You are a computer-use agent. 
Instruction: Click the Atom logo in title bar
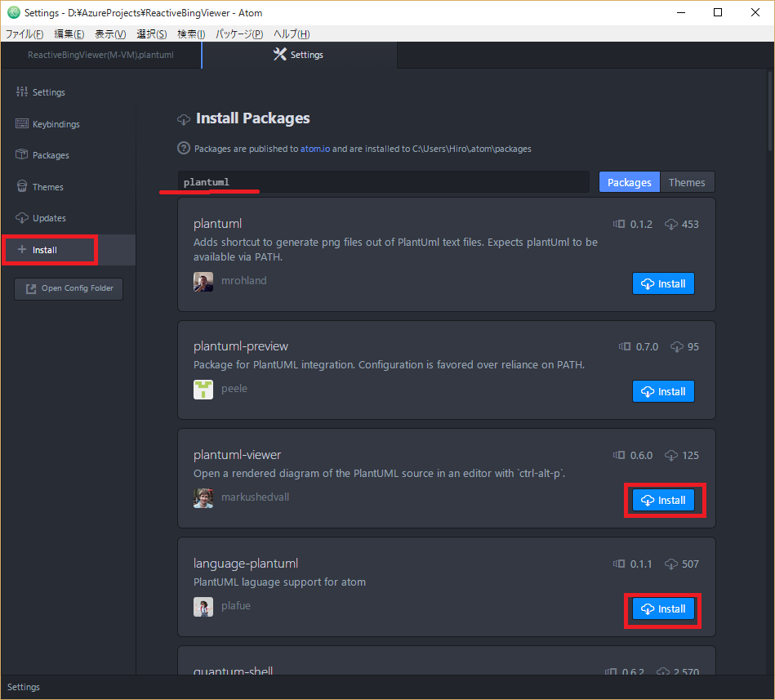click(13, 12)
